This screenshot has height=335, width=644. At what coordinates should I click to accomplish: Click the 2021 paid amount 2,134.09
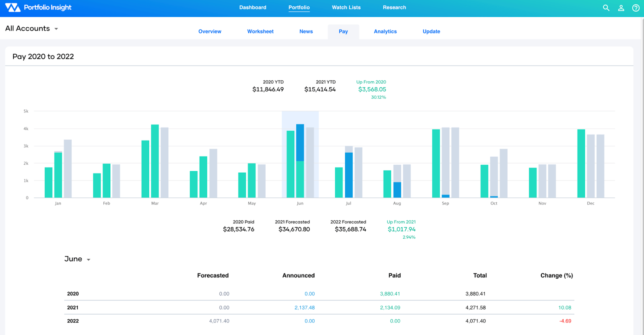(390, 308)
